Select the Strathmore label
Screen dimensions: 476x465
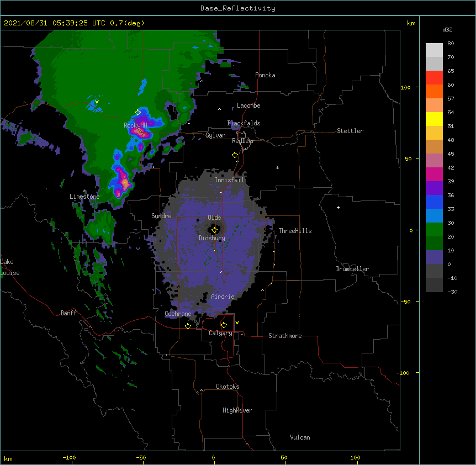point(285,336)
